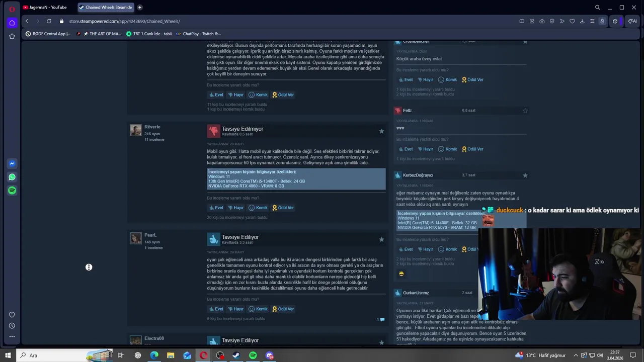The image size is (644, 362).
Task: Open Rêverie's profile name link
Action: tap(152, 127)
